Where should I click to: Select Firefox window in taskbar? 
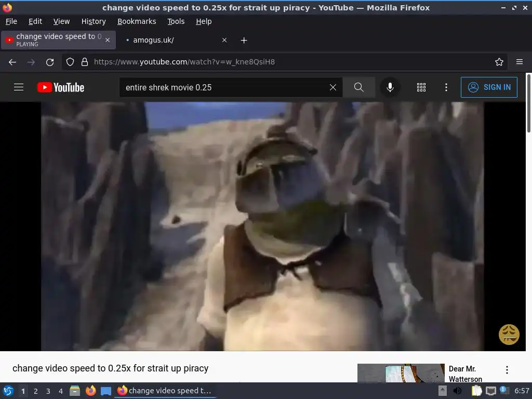[165, 391]
